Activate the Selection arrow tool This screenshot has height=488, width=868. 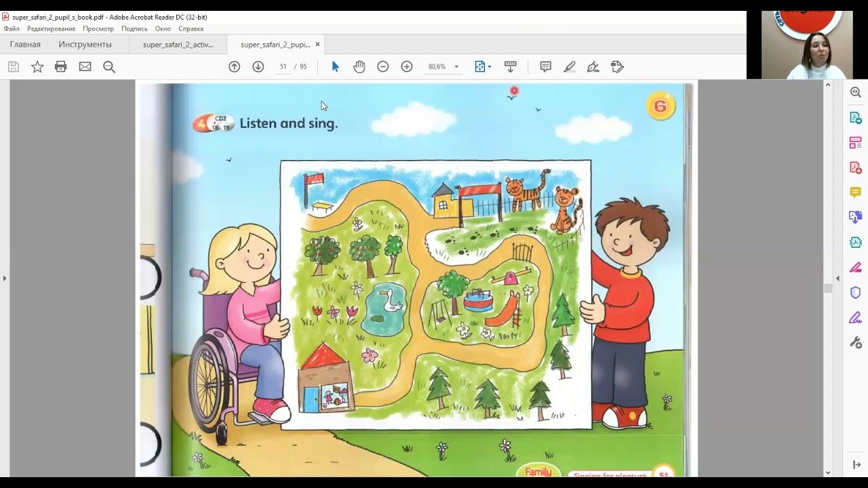[x=335, y=66]
